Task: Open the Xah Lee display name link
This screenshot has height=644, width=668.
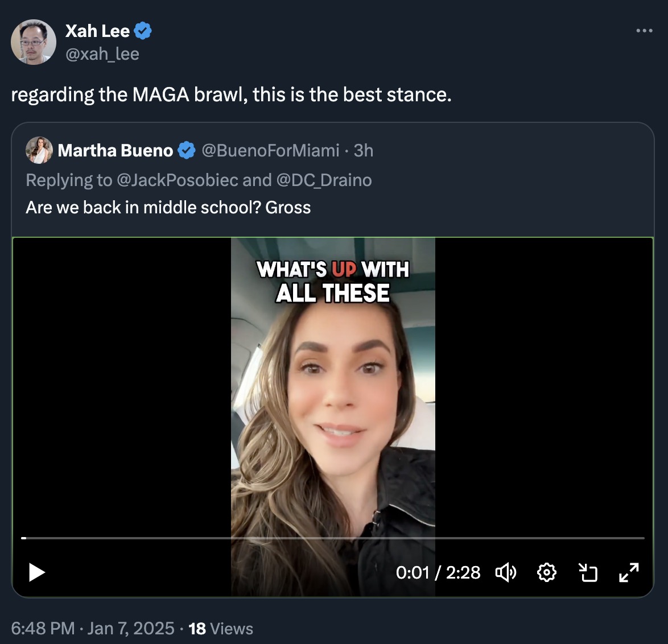Action: pos(97,31)
